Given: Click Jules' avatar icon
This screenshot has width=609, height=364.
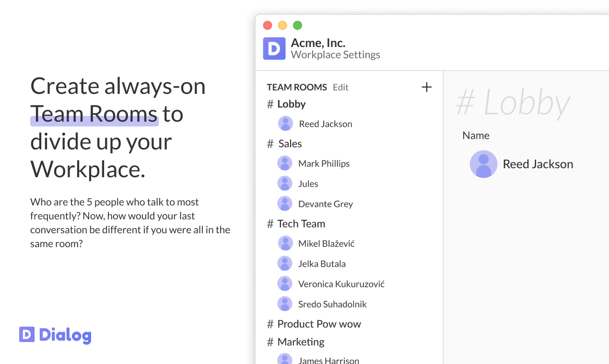Looking at the screenshot, I should 285,183.
